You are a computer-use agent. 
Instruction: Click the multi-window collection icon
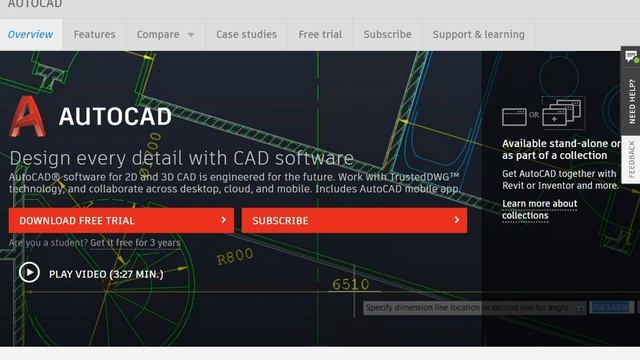click(563, 113)
